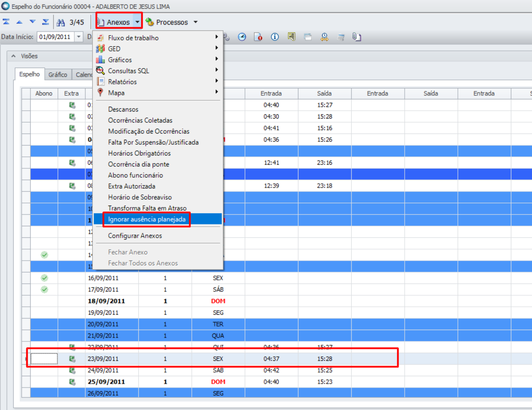Viewport: 532px width, 410px height.
Task: Select the 18/09/2011 date cell
Action: coord(112,301)
